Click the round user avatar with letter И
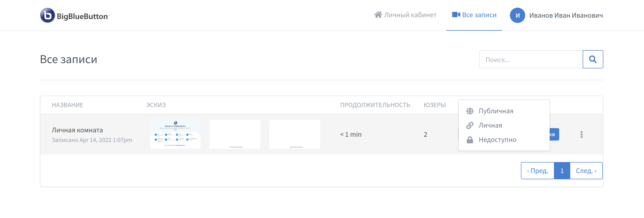The width and height of the screenshot is (644, 218). [517, 16]
